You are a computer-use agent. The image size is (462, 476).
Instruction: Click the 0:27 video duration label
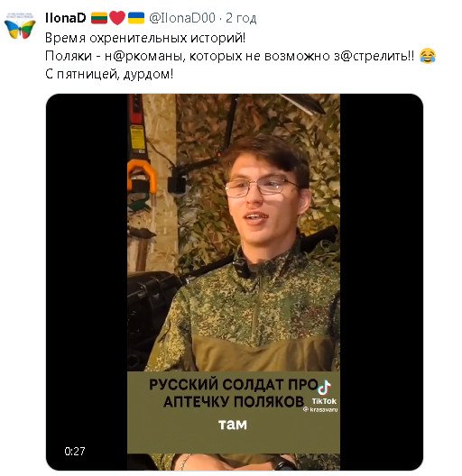tap(75, 451)
